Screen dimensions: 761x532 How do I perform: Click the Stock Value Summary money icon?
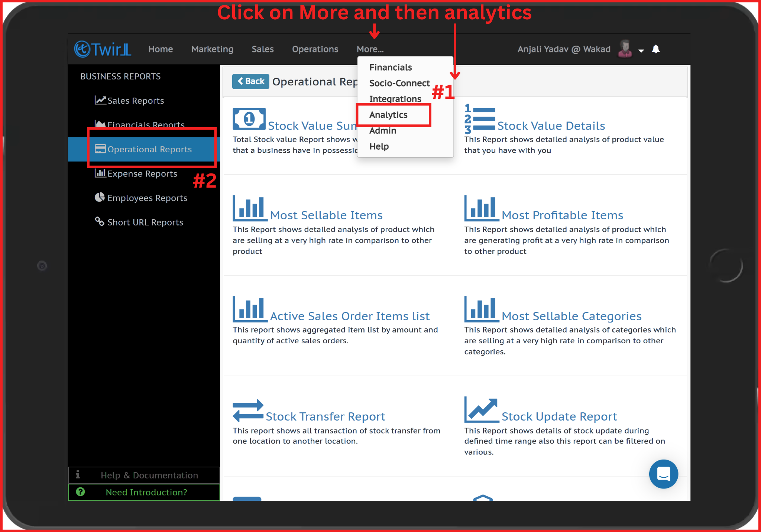249,119
